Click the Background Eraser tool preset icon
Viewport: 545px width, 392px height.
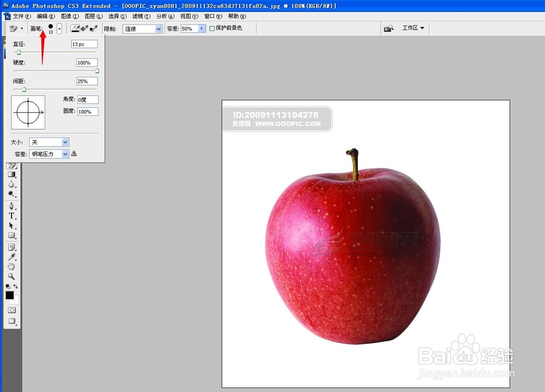click(x=14, y=28)
